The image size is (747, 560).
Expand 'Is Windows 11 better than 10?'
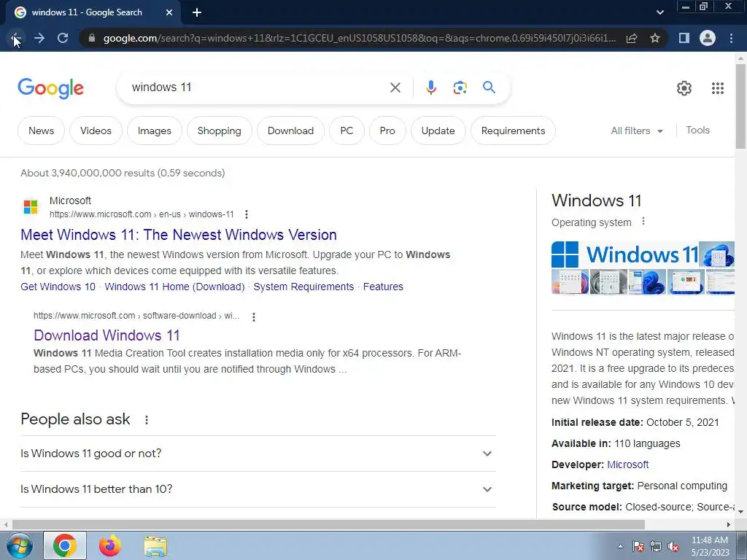pyautogui.click(x=258, y=489)
